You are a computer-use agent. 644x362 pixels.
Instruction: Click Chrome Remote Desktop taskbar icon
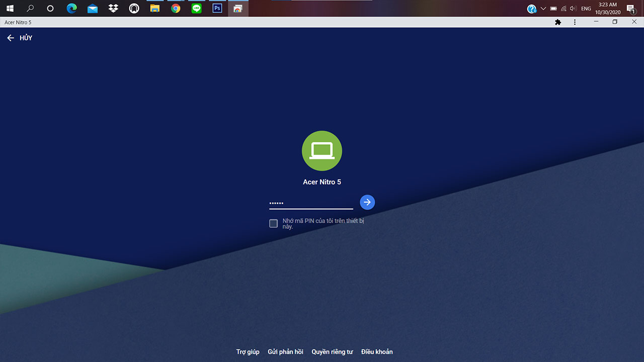click(x=238, y=9)
